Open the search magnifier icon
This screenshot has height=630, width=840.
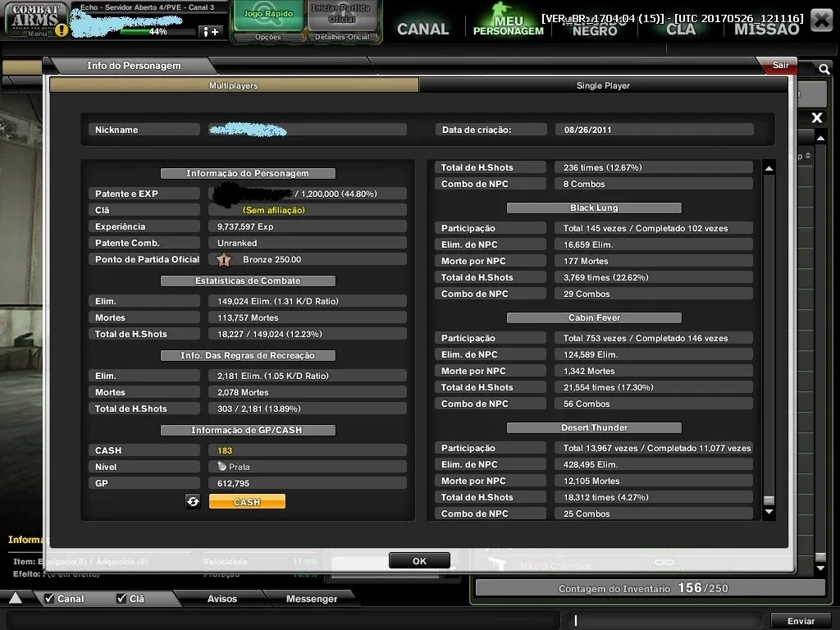(824, 69)
